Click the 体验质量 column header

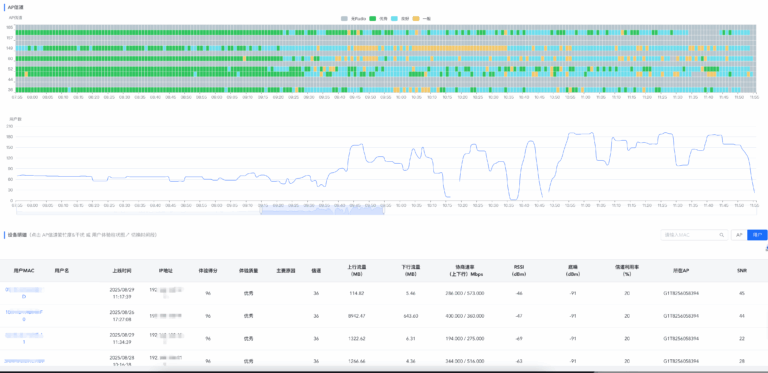(248, 270)
